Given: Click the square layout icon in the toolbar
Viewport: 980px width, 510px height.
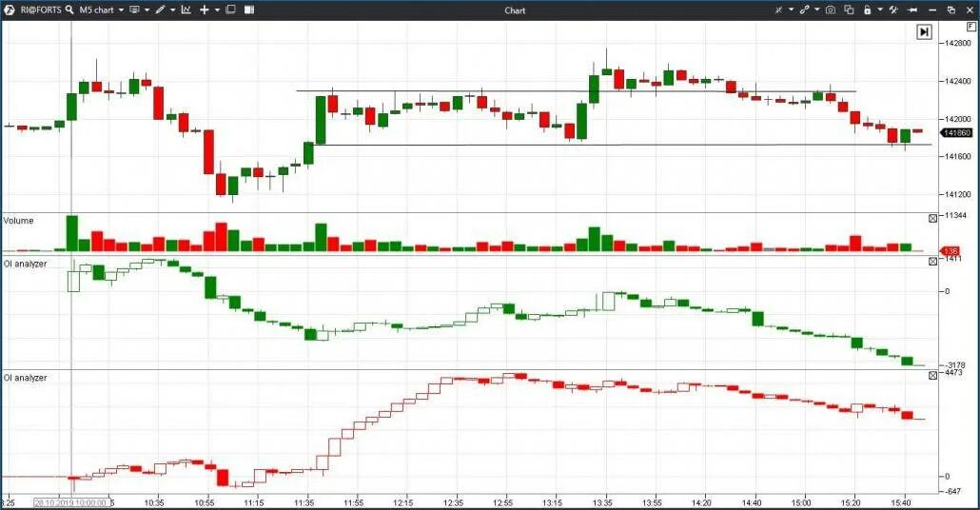Looking at the screenshot, I should click(230, 10).
